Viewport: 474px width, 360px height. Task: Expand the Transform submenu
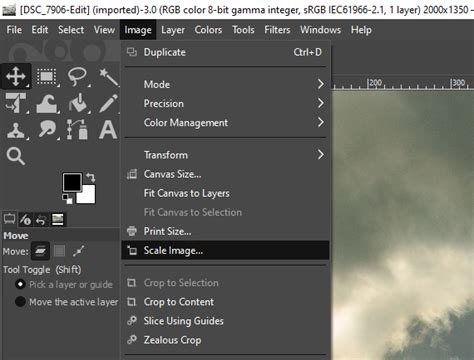(x=225, y=155)
